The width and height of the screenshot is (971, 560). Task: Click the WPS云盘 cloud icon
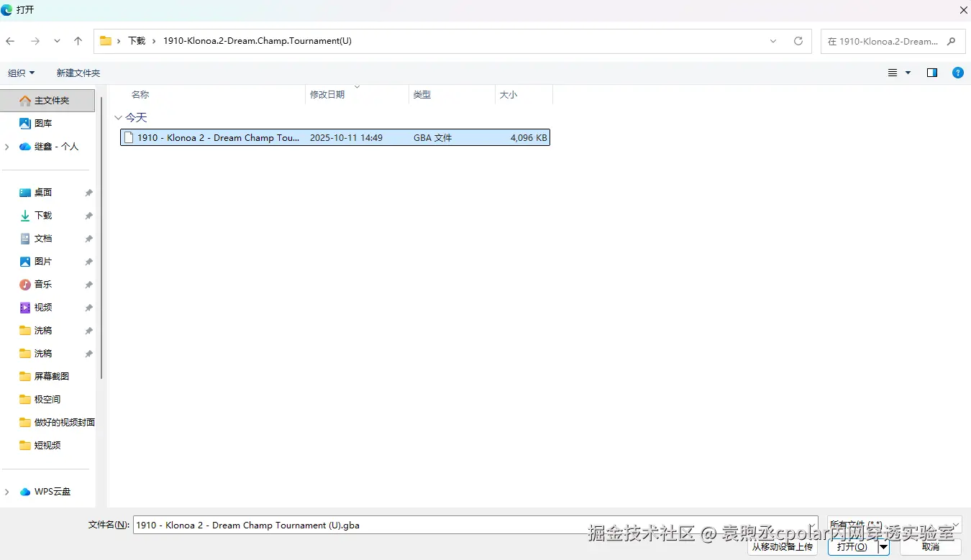click(25, 492)
